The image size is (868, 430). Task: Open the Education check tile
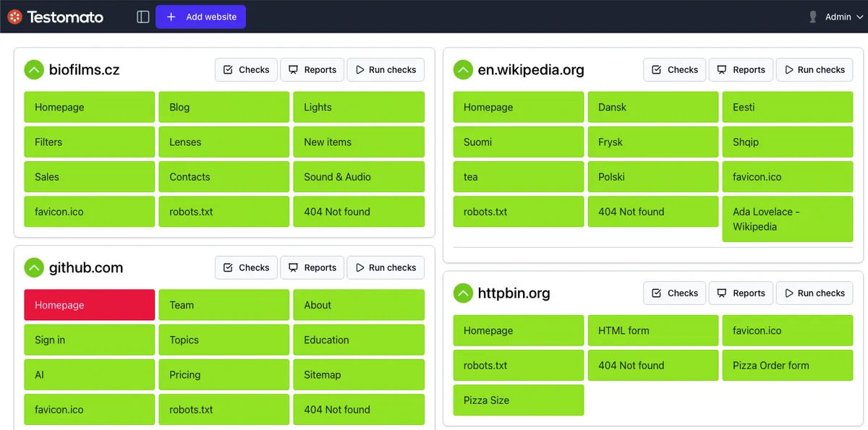point(359,340)
